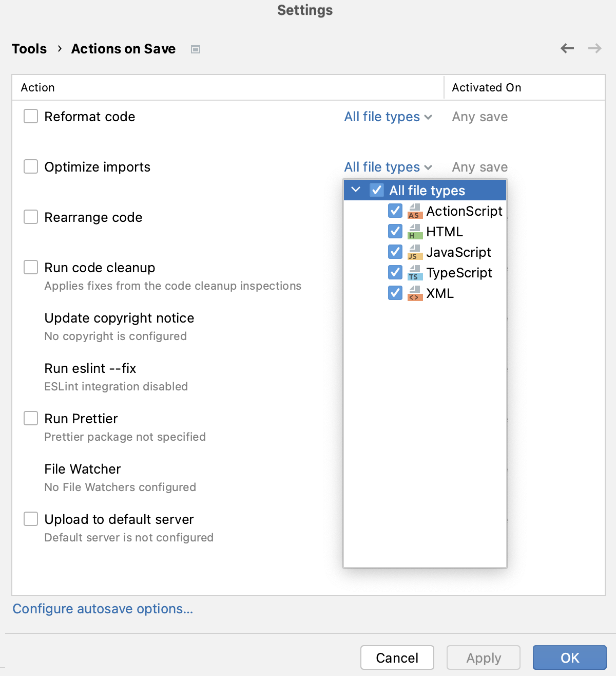Enable the Reformat code checkbox
The height and width of the screenshot is (676, 616).
click(31, 116)
